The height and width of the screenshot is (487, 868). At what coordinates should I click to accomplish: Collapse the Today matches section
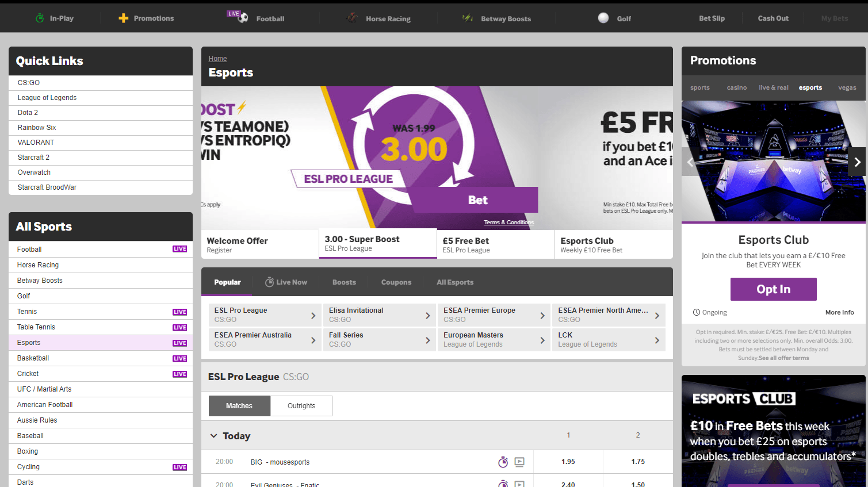tap(213, 436)
